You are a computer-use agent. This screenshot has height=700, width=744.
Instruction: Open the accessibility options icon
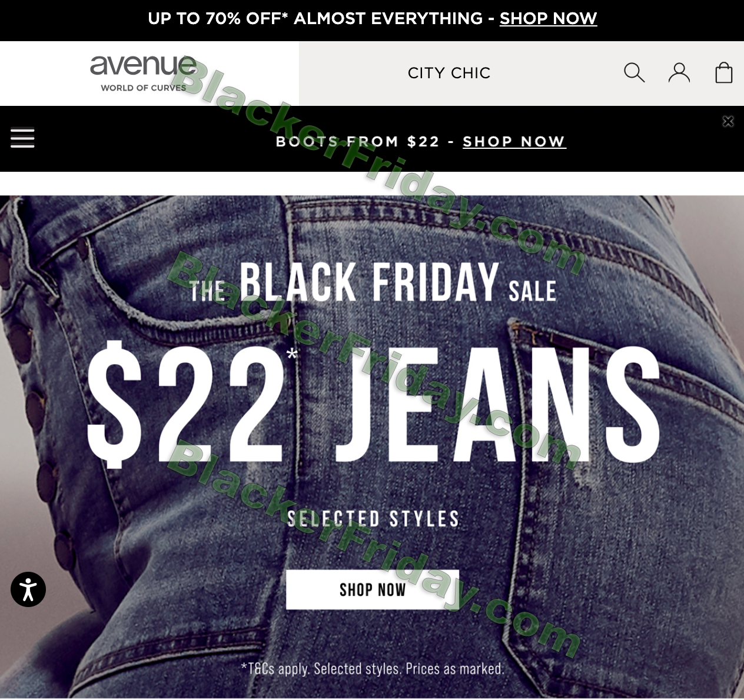pos(28,589)
